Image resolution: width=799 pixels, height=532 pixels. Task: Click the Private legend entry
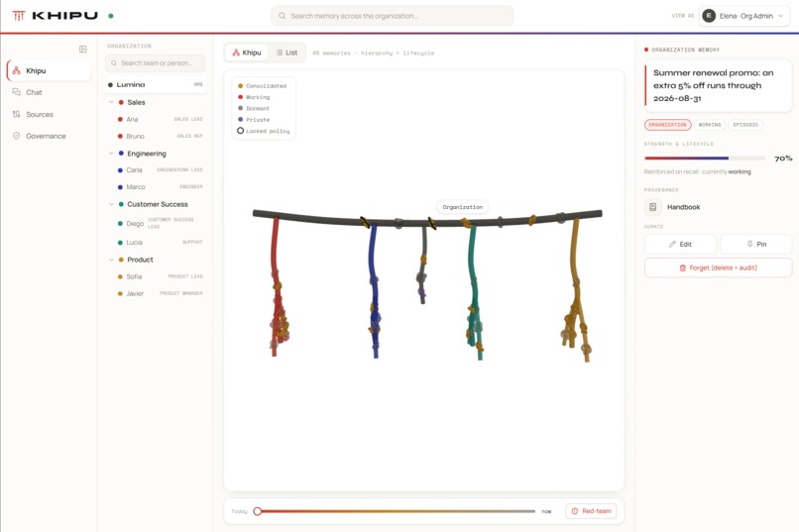[254, 120]
